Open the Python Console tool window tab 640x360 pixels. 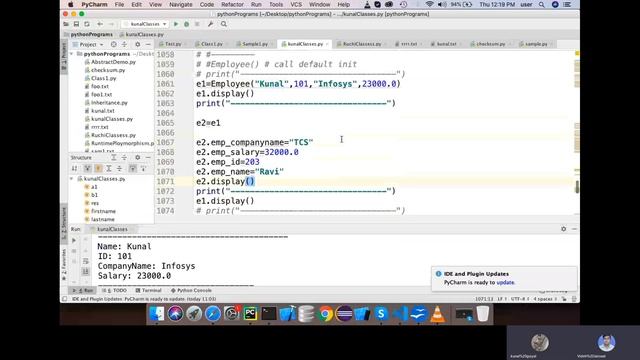tap(191, 291)
